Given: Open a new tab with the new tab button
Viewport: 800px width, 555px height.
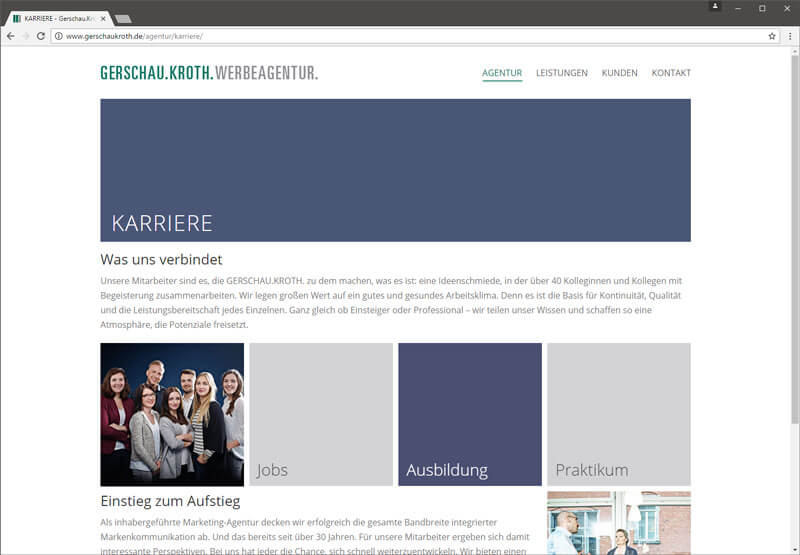Looking at the screenshot, I should [x=123, y=19].
